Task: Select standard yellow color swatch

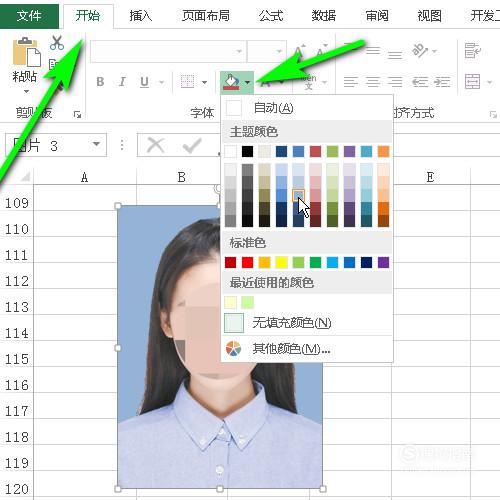Action: coord(281,262)
